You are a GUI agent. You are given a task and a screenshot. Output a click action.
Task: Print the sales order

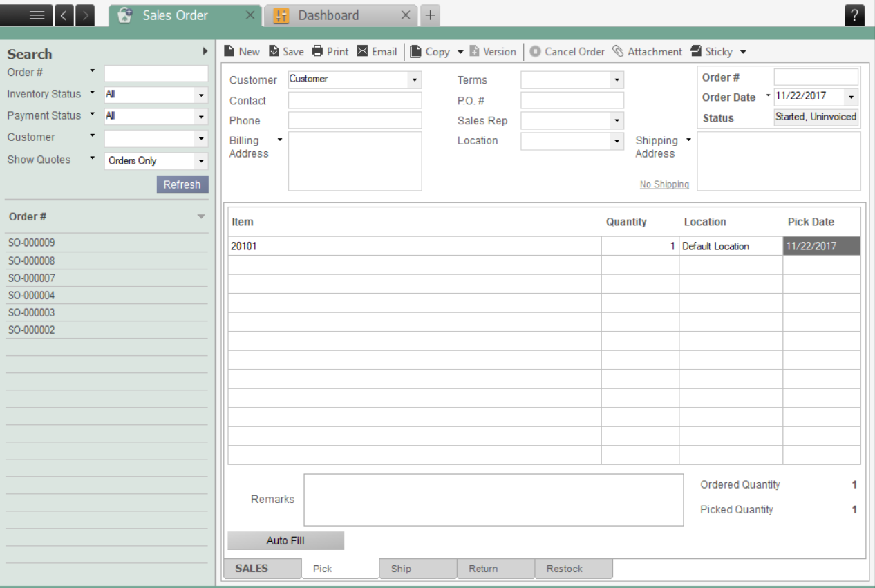tap(330, 51)
